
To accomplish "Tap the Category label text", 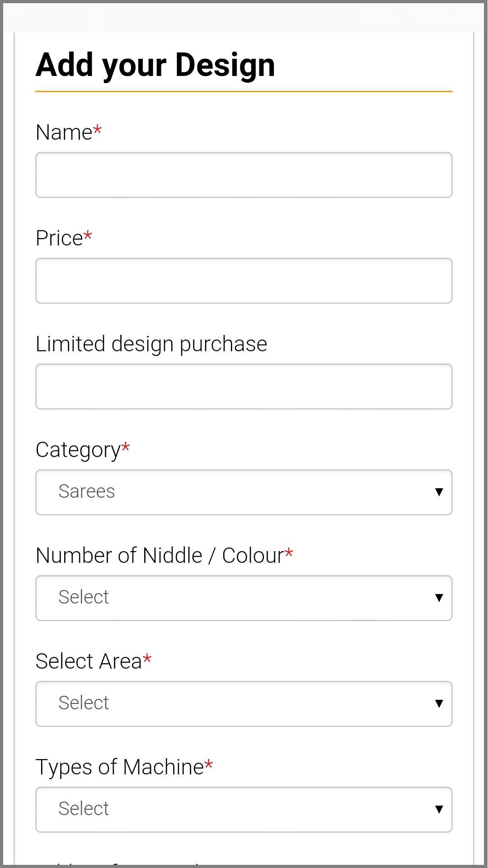I will click(78, 450).
